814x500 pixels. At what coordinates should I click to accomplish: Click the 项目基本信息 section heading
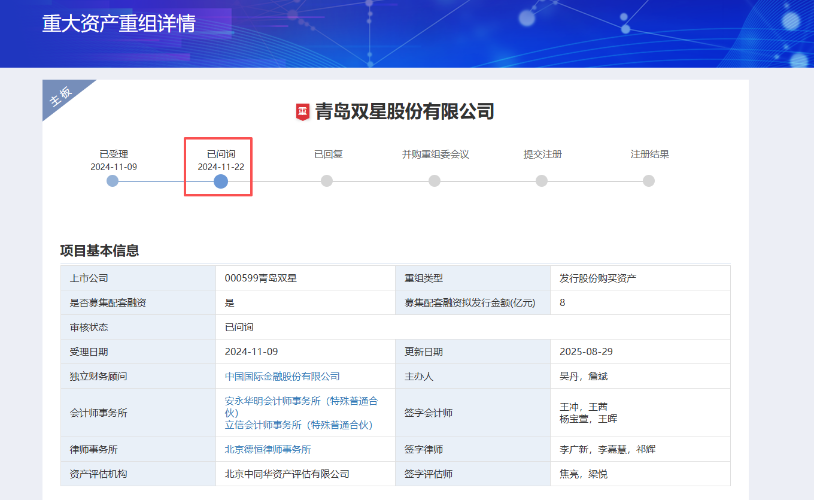click(x=100, y=251)
